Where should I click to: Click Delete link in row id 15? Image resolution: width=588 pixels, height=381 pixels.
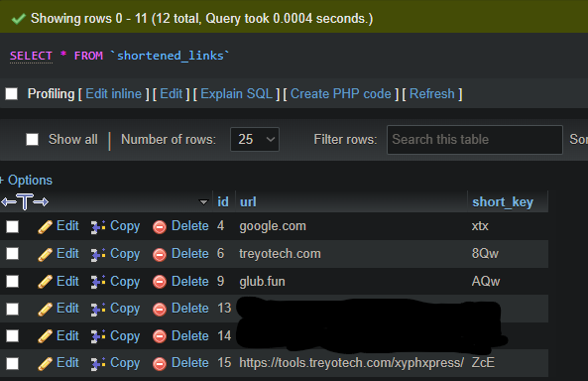189,363
